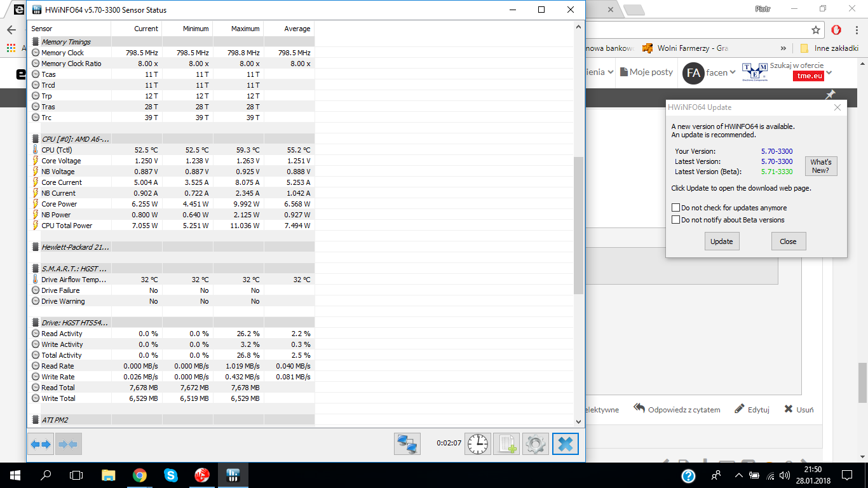Open the remote monitoring network icon

pyautogui.click(x=407, y=444)
